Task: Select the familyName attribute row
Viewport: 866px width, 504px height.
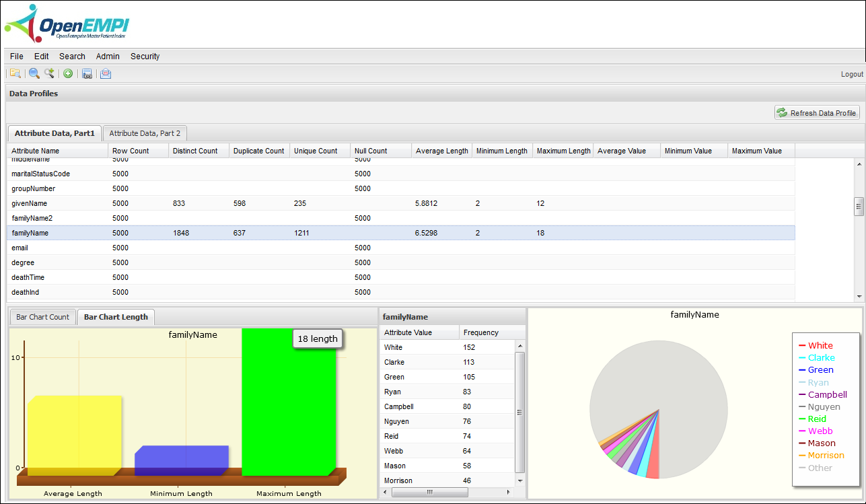Action: point(401,233)
